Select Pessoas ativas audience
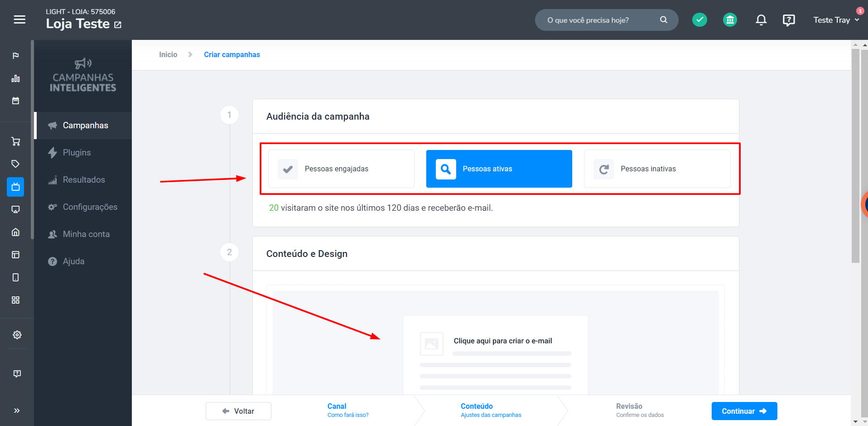 [x=499, y=169]
